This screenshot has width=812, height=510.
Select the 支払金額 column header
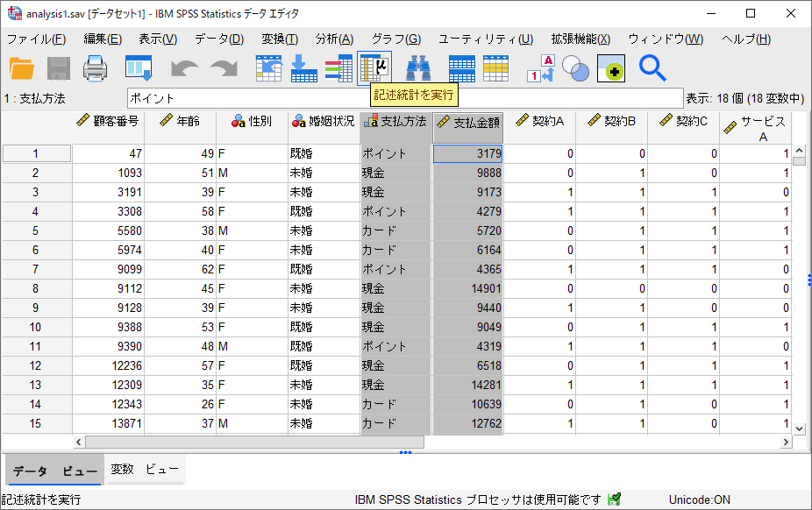point(467,128)
